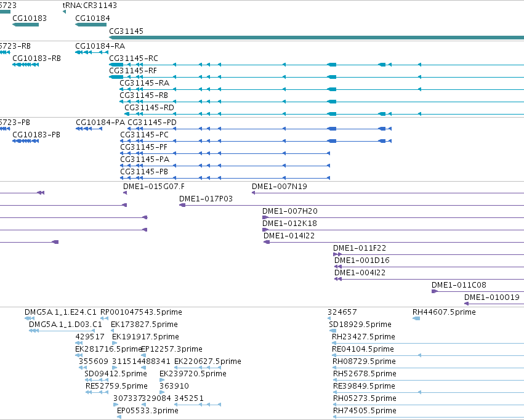
Task: Select transcript CG10183-RB label
Action: tap(37, 58)
